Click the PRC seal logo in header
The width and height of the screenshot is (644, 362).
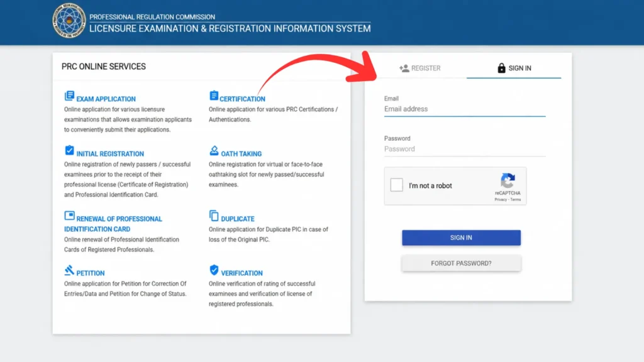pos(69,21)
